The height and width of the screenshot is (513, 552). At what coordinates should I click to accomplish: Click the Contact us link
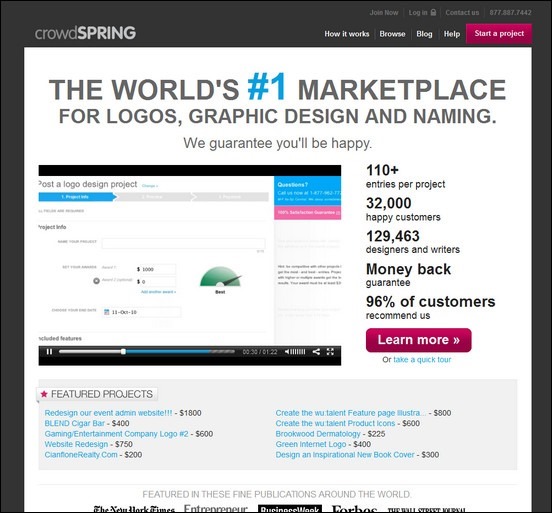[462, 13]
